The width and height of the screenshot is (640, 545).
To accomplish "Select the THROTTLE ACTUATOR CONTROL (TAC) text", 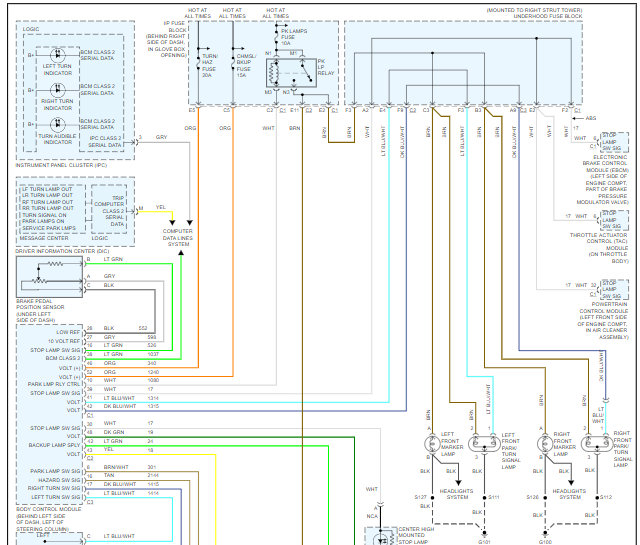I will 598,238.
